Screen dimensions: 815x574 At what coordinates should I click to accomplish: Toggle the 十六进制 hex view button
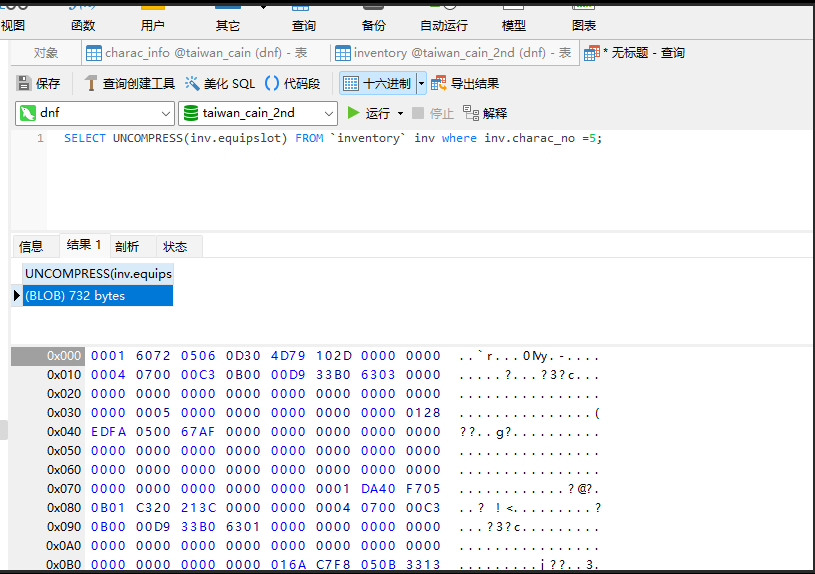pos(378,83)
